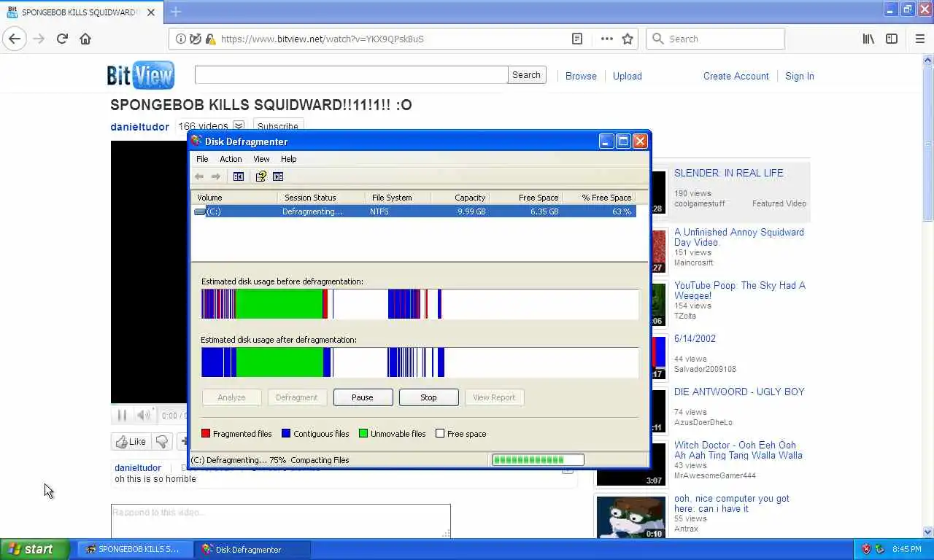Mute the video with the speaker icon

tap(144, 416)
